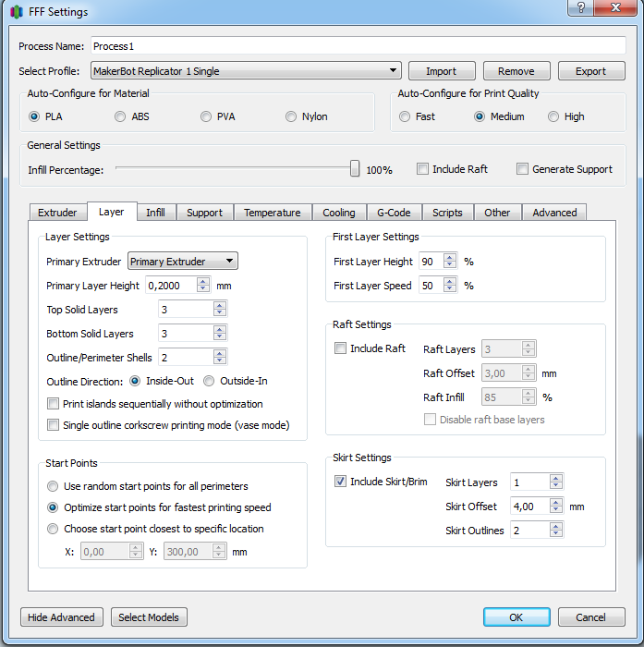Image resolution: width=644 pixels, height=647 pixels.
Task: Open the Select Profile dropdown
Action: click(x=245, y=71)
